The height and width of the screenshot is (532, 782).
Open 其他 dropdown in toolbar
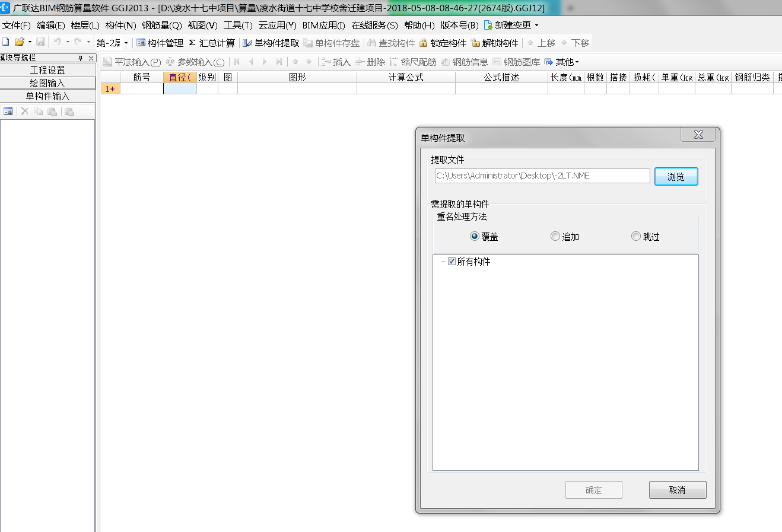coord(561,62)
